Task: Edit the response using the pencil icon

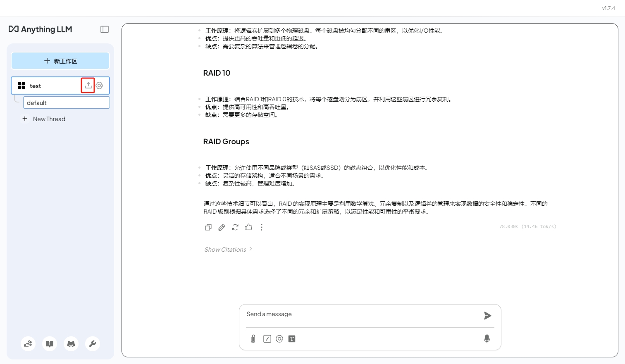Action: 222,227
